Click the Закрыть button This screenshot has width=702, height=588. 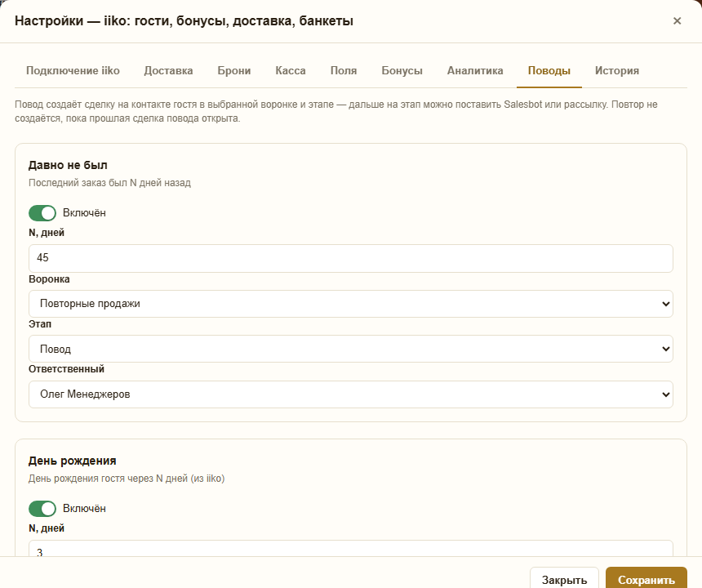(564, 580)
